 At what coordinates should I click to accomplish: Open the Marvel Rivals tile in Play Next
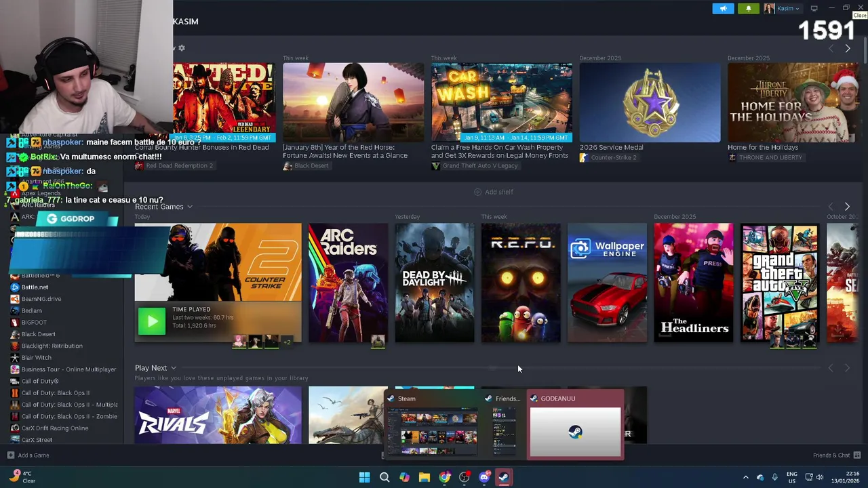pos(218,415)
